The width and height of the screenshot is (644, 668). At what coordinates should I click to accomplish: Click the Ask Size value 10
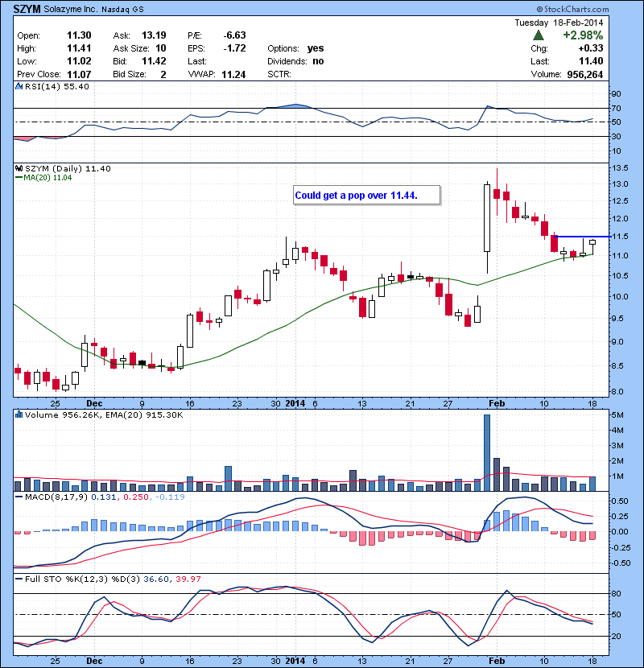pyautogui.click(x=161, y=48)
